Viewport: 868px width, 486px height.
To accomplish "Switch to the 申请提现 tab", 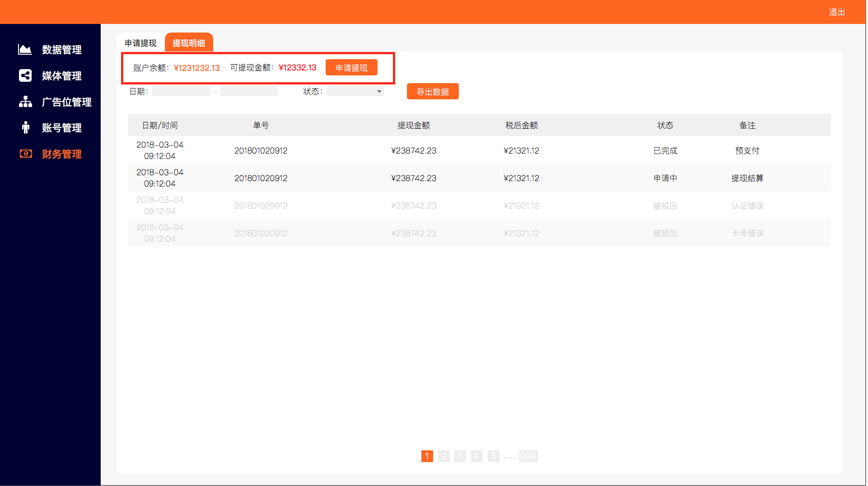I will pyautogui.click(x=140, y=43).
